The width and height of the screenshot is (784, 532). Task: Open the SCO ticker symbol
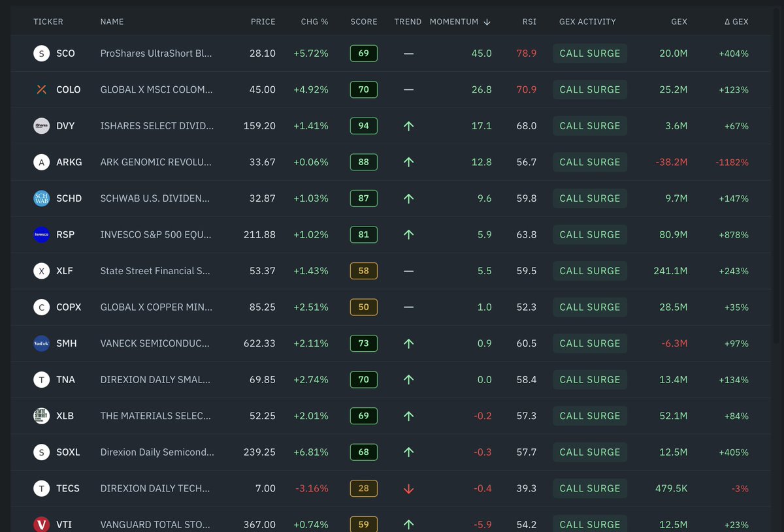[65, 54]
